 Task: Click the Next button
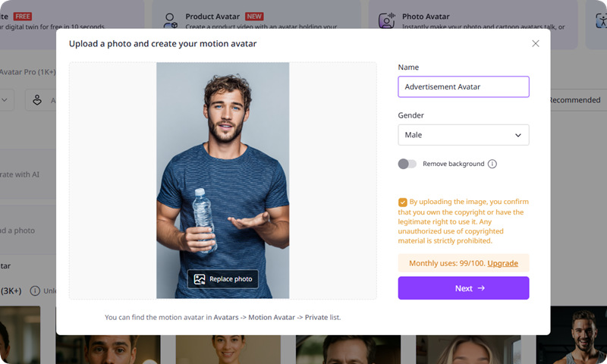tap(463, 288)
